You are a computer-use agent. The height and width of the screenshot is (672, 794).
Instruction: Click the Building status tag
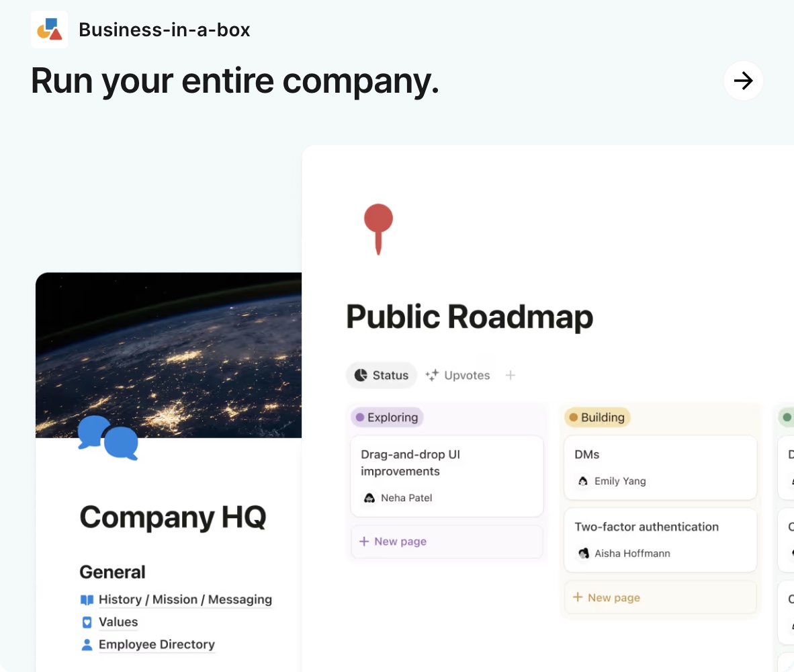point(597,417)
